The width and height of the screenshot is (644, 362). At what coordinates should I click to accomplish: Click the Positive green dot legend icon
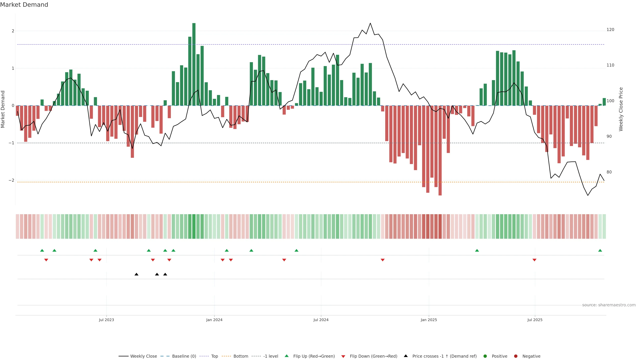pyautogui.click(x=485, y=356)
